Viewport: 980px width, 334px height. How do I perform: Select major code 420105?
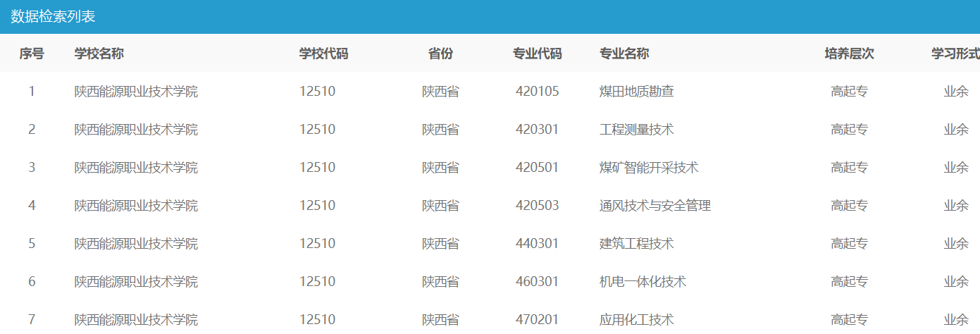click(x=538, y=92)
